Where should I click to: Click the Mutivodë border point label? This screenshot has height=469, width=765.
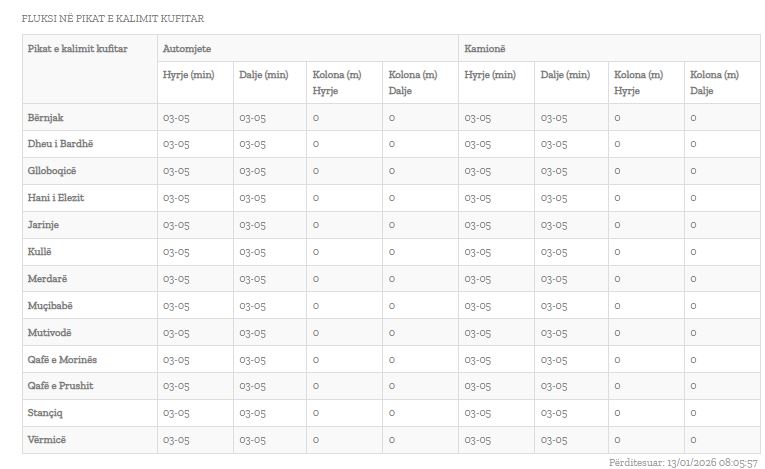[x=49, y=333]
